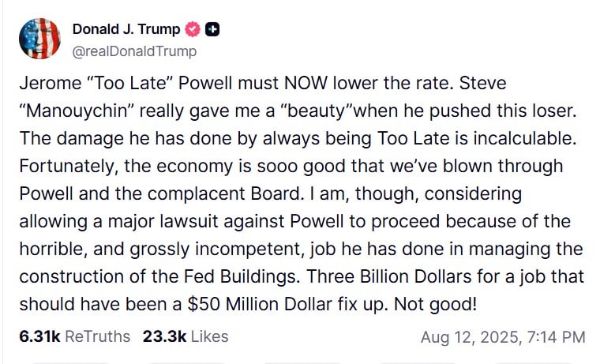Open Donald J. Trump profile name link
The height and width of the screenshot is (364, 600).
(x=126, y=30)
